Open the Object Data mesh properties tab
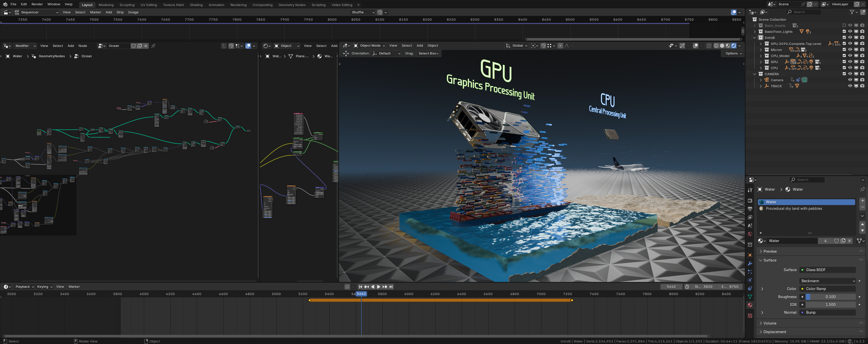The width and height of the screenshot is (868, 344). [750, 297]
